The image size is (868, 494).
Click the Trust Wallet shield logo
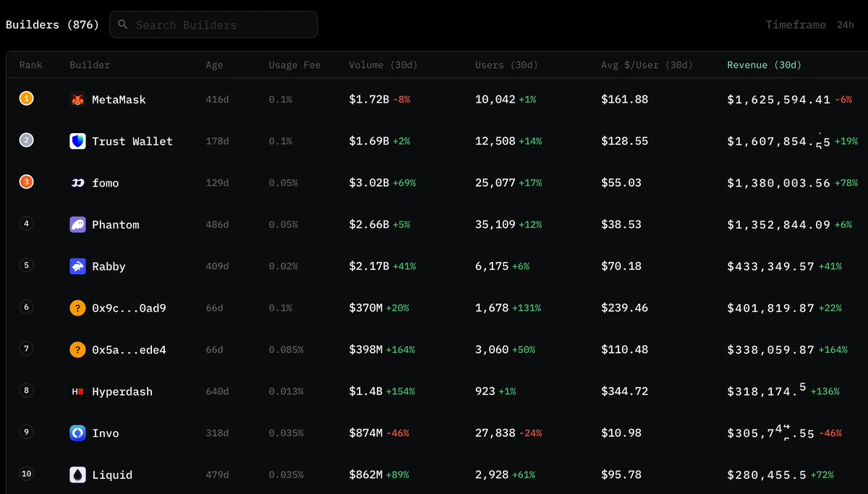click(77, 141)
